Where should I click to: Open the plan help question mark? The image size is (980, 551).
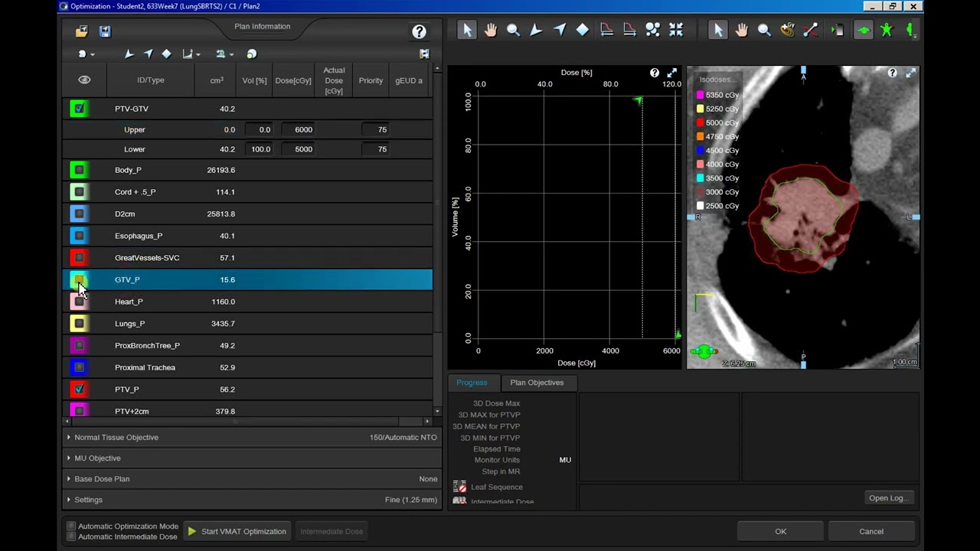pyautogui.click(x=419, y=31)
